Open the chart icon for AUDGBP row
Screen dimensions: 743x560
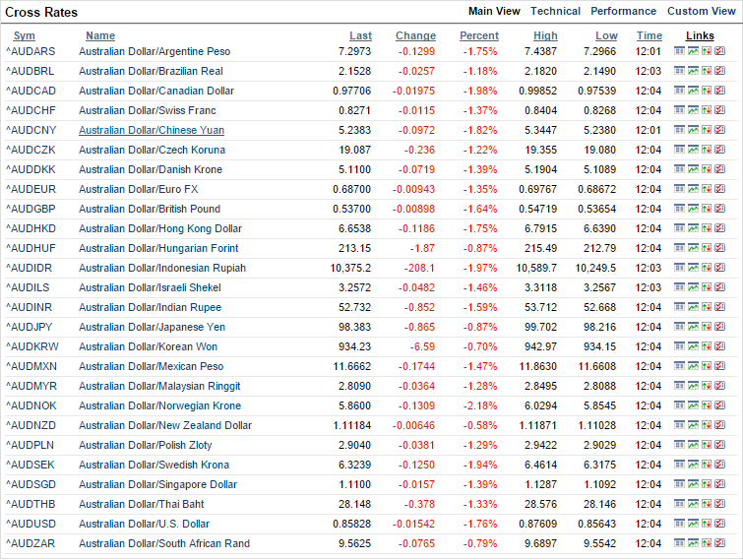pyautogui.click(x=693, y=209)
